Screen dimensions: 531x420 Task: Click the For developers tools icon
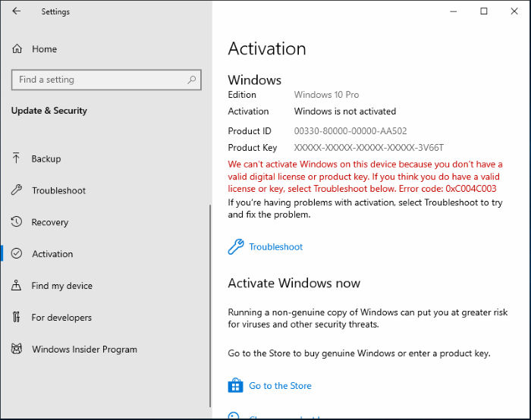click(x=16, y=317)
